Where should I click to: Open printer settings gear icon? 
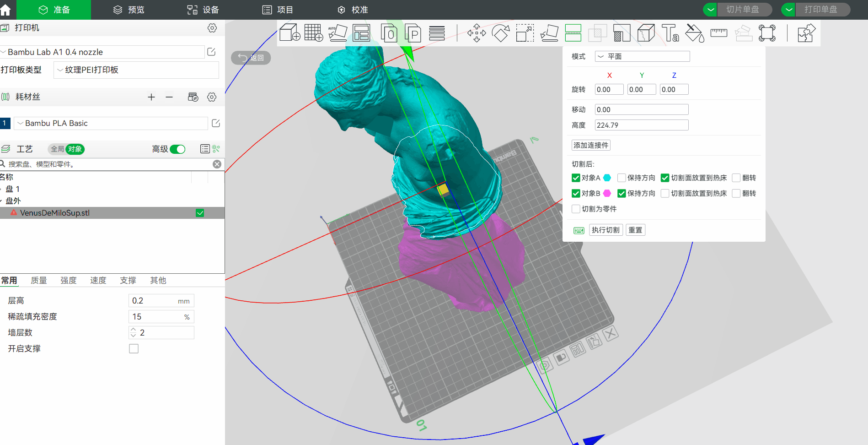[x=212, y=28]
